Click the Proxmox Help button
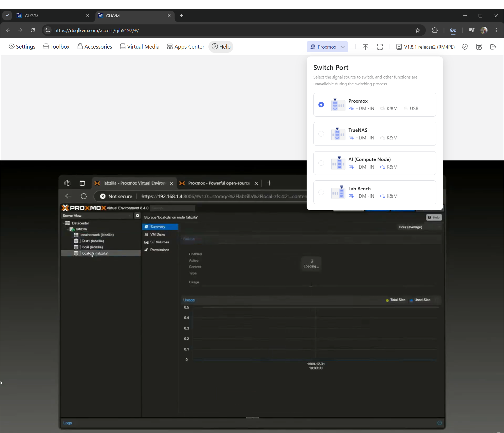 434,217
